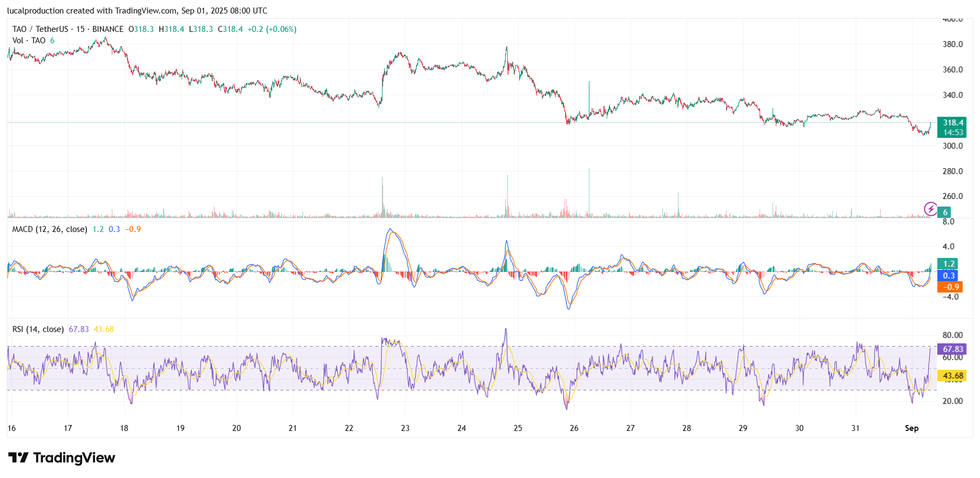Click the 20.00 RSI axis label
Screen dimensions: 980x478
[952, 401]
